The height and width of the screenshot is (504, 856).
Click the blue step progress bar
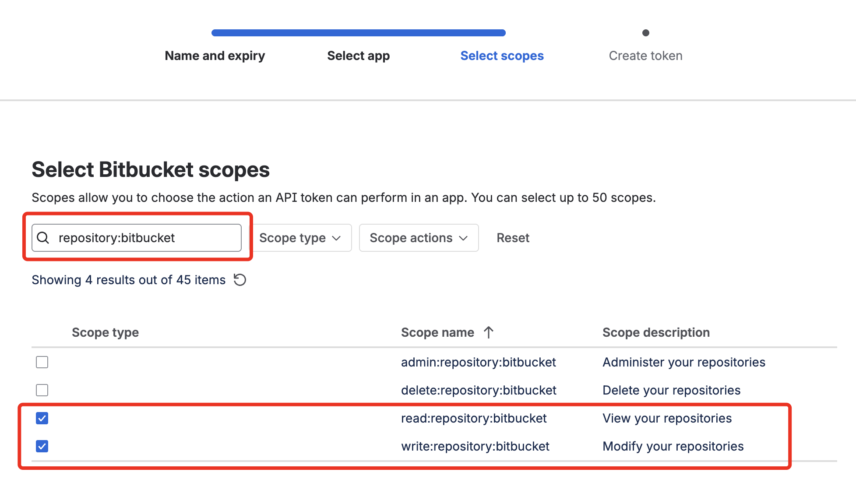(359, 33)
